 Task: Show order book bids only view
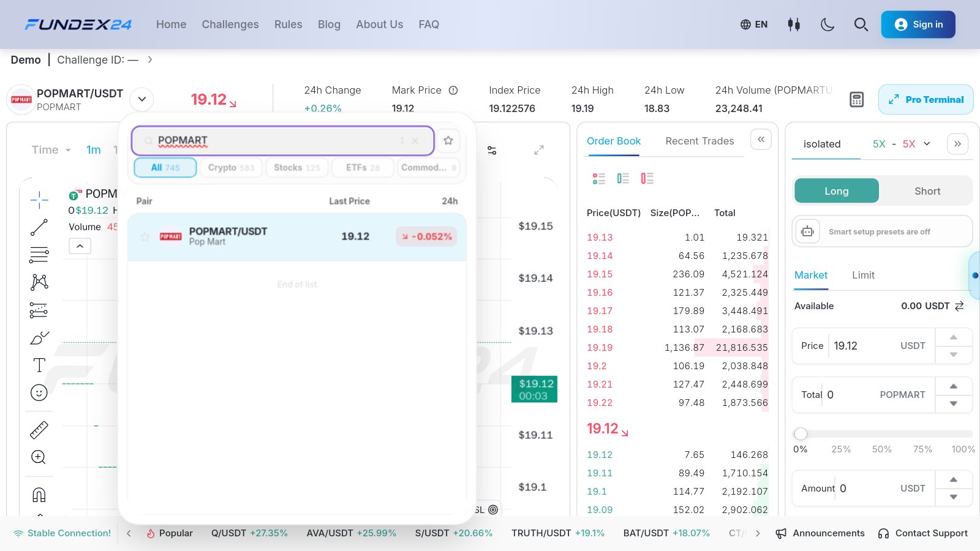[x=623, y=178]
